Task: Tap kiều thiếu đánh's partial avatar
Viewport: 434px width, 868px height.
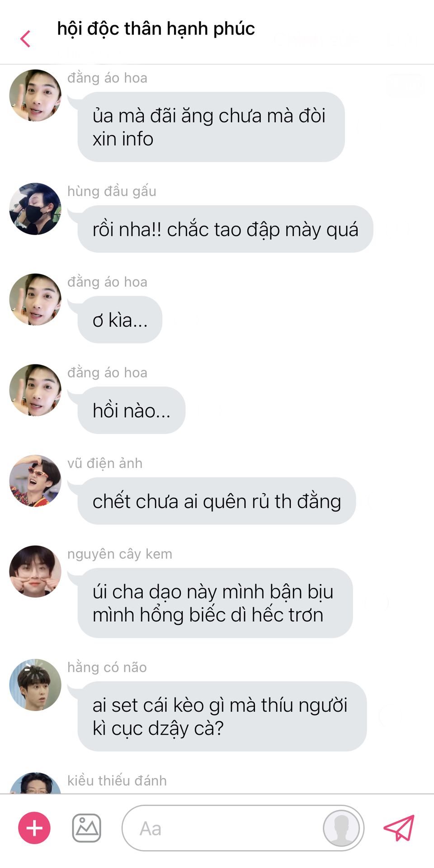Action: [x=35, y=783]
